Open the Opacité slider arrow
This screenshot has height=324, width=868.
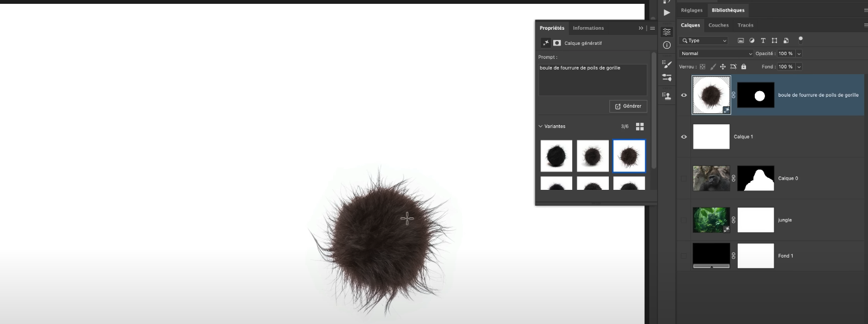coord(799,54)
